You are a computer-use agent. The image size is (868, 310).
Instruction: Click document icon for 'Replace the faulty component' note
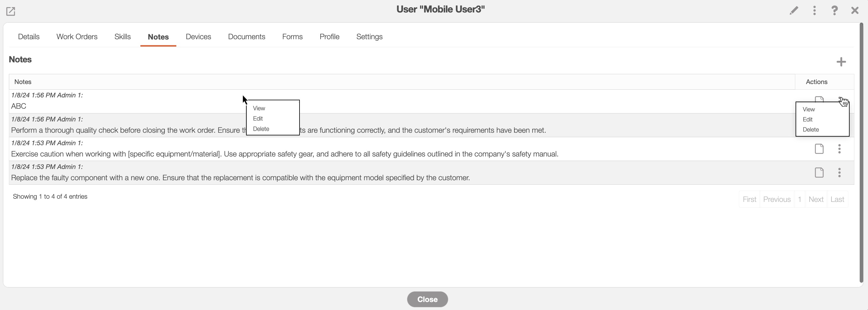click(x=819, y=173)
